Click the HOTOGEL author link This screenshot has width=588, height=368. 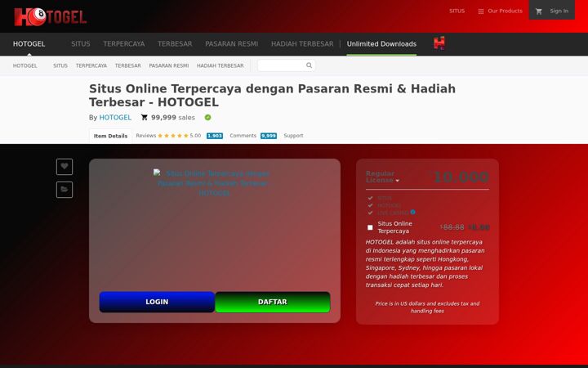(x=115, y=118)
